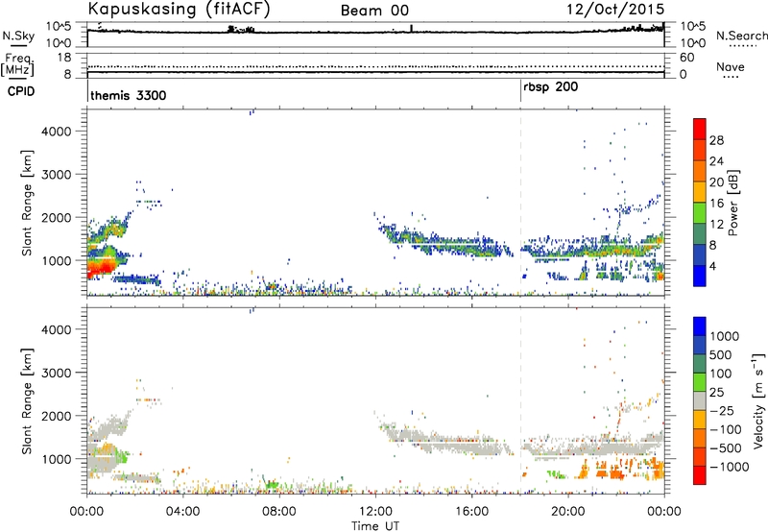Click the '60' Nave axis tick

pos(686,58)
